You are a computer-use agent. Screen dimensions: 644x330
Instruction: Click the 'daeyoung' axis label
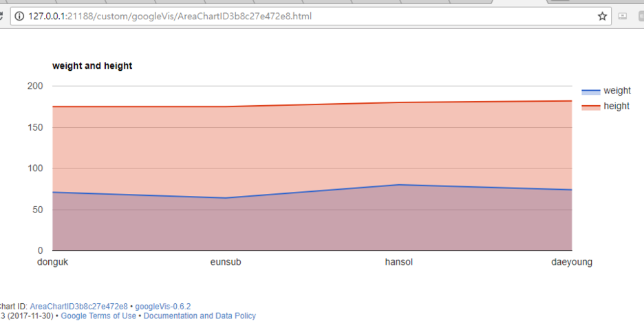pyautogui.click(x=572, y=262)
